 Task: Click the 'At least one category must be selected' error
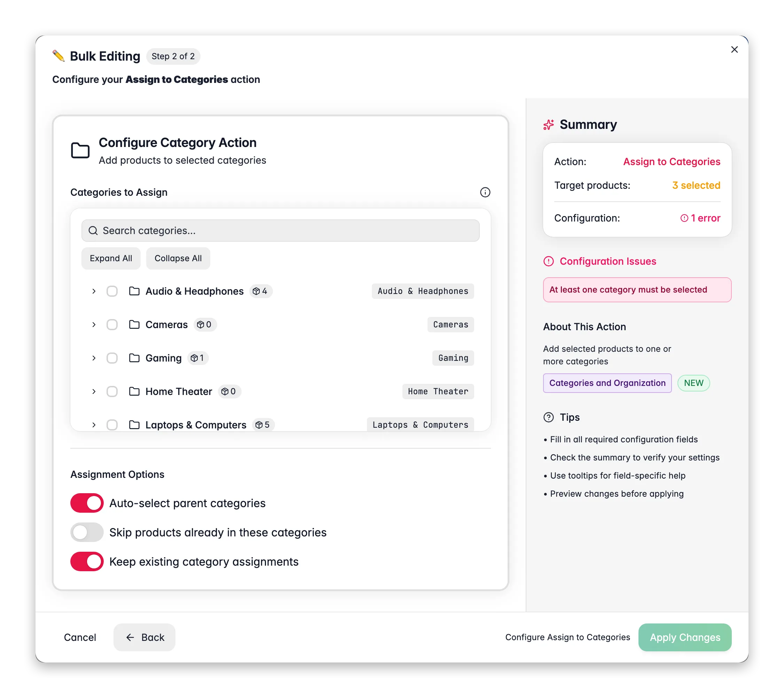[x=637, y=290]
